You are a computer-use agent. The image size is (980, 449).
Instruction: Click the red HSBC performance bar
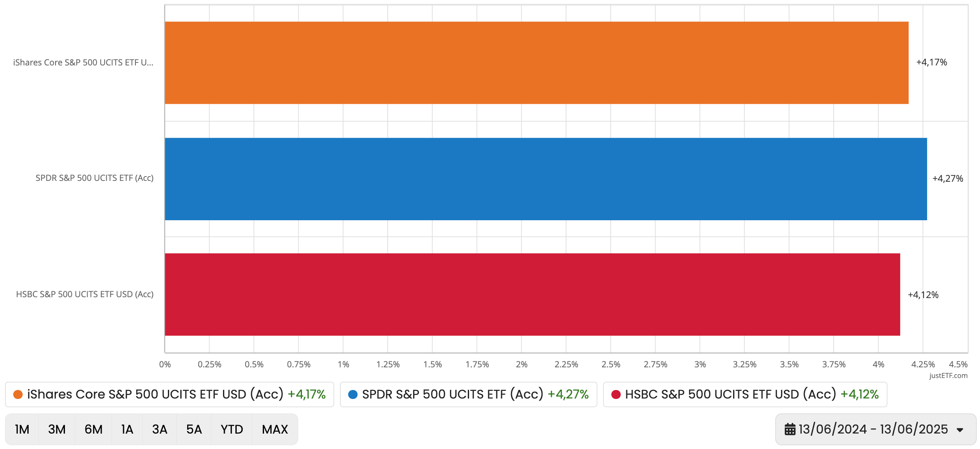[534, 294]
